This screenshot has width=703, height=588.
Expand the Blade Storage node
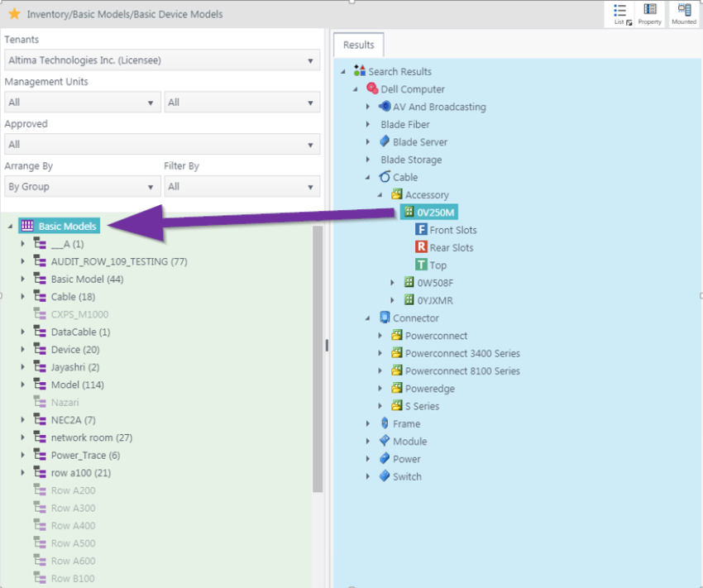(368, 159)
